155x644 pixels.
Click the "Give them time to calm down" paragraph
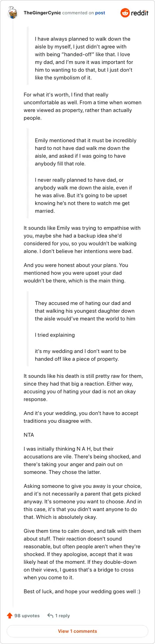pos(82,554)
